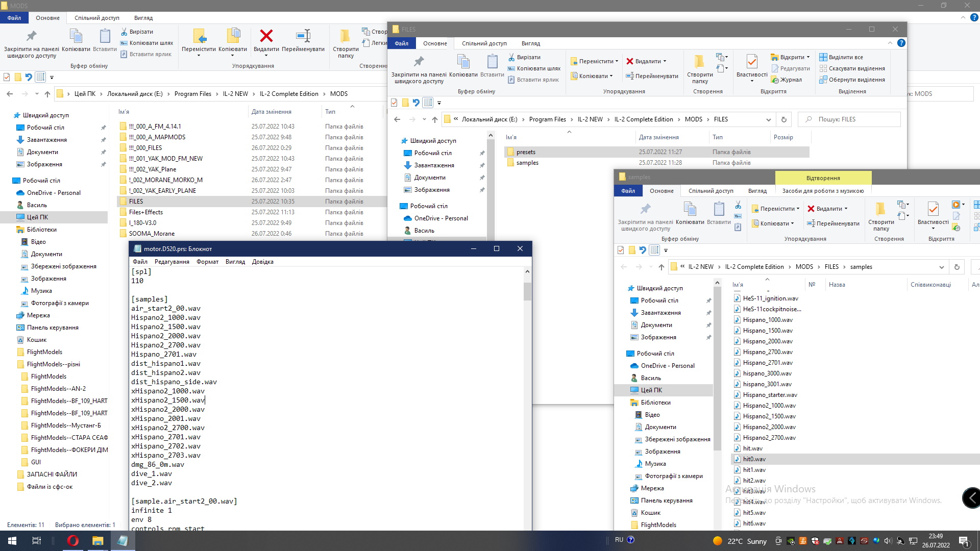Switch to 'Вигляд' tab in FILES window
This screenshot has width=980, height=551.
coord(530,43)
